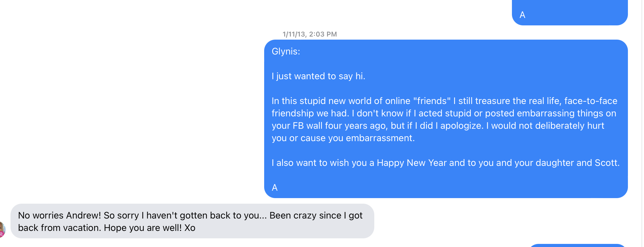Click the "friendship we had." phrase
The height and width of the screenshot is (247, 644).
click(310, 113)
